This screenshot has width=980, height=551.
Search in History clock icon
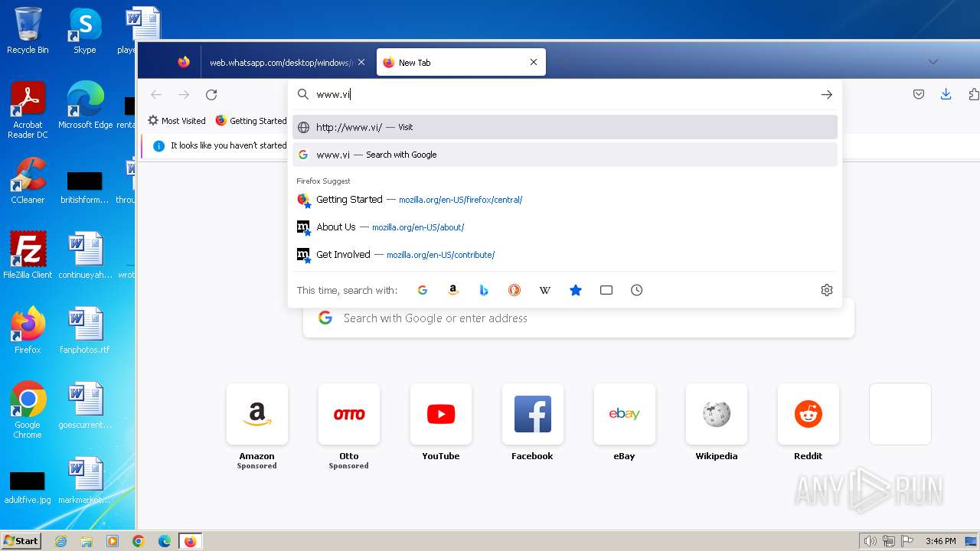(x=637, y=290)
